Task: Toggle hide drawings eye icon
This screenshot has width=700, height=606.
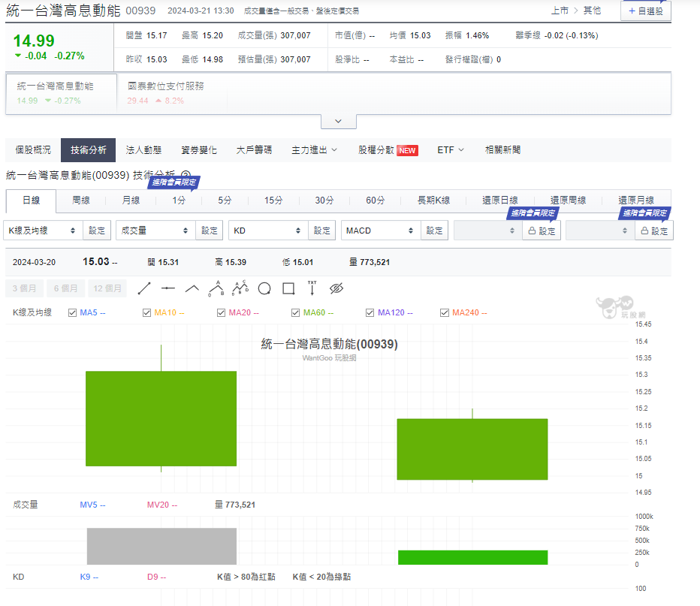Action: (336, 288)
